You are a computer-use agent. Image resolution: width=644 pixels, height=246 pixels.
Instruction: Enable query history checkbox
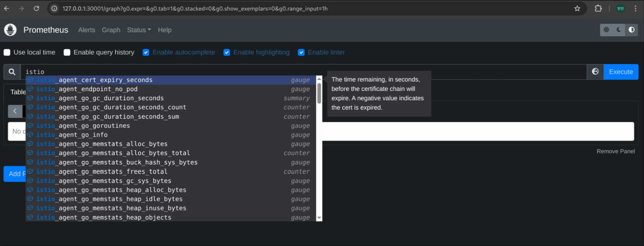tap(67, 52)
